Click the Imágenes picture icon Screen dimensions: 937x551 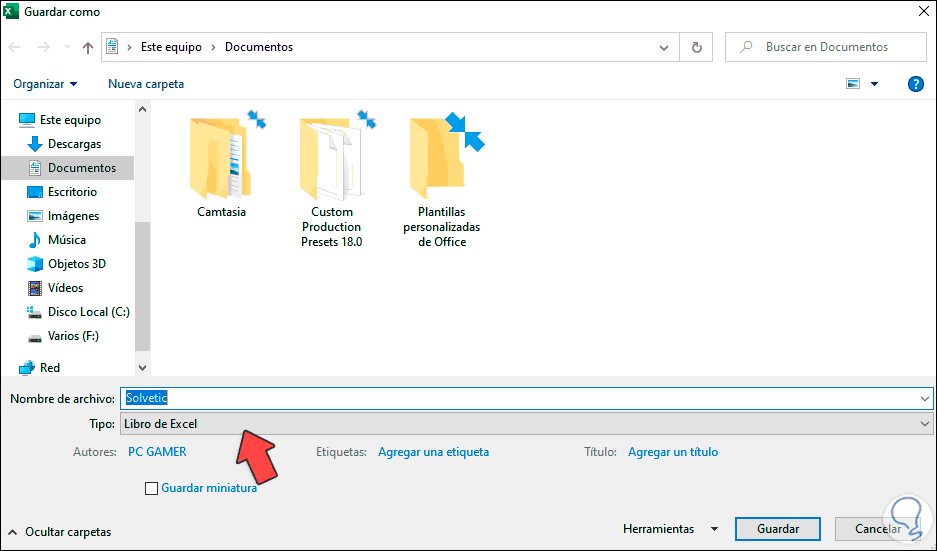tap(35, 216)
